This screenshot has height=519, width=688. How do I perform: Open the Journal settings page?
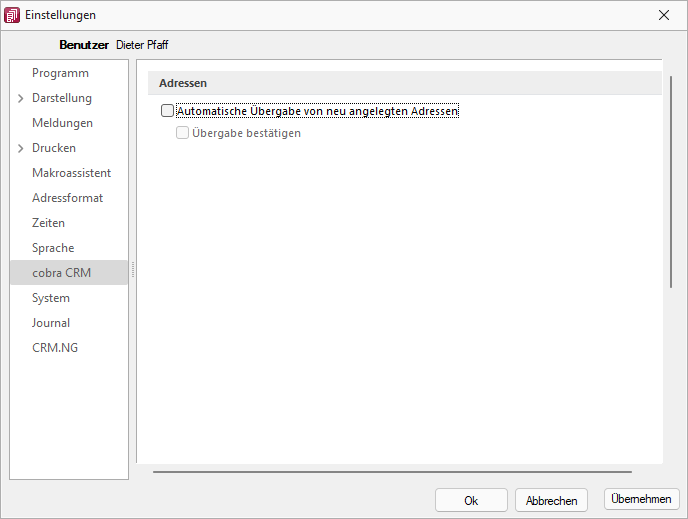tap(51, 323)
